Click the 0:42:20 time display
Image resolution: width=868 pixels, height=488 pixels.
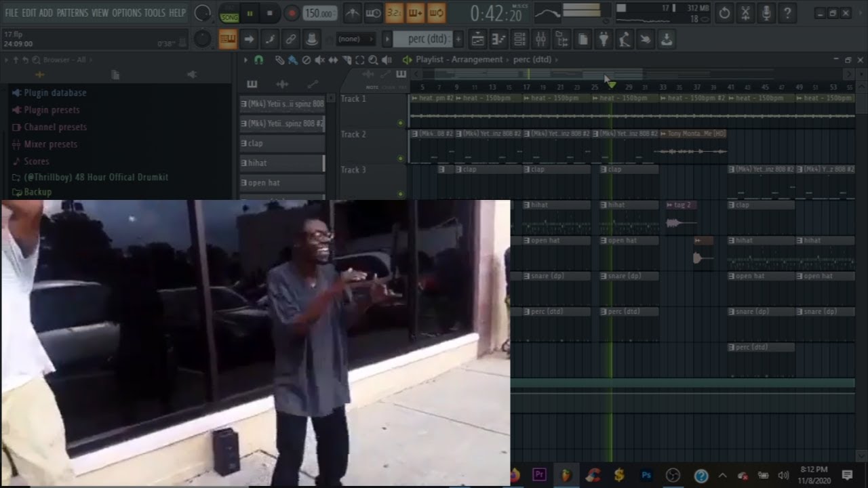pos(496,14)
